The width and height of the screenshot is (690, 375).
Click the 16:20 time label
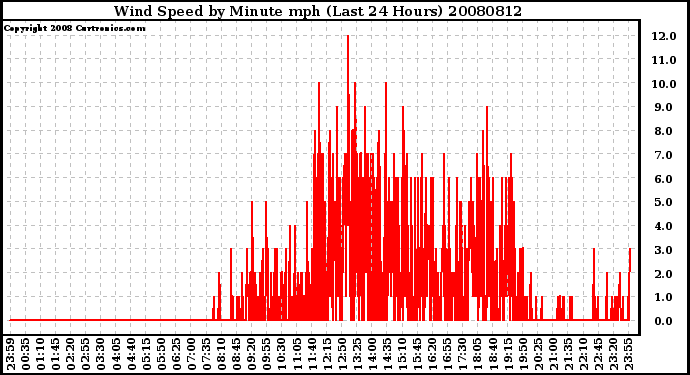click(x=432, y=355)
